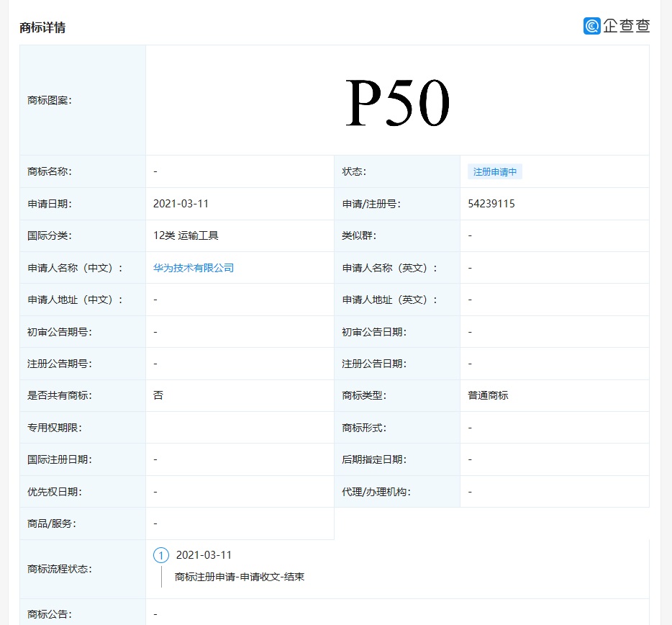Click the 状态: label
672x625 pixels.
[x=353, y=171]
